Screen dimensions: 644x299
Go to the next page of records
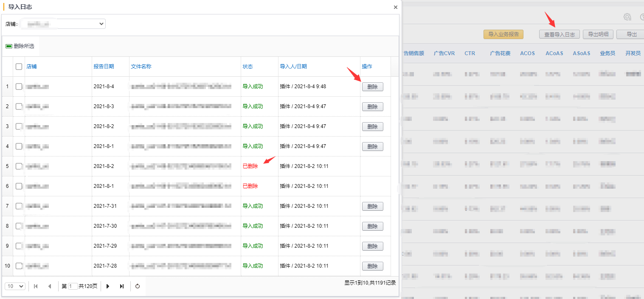pos(108,286)
